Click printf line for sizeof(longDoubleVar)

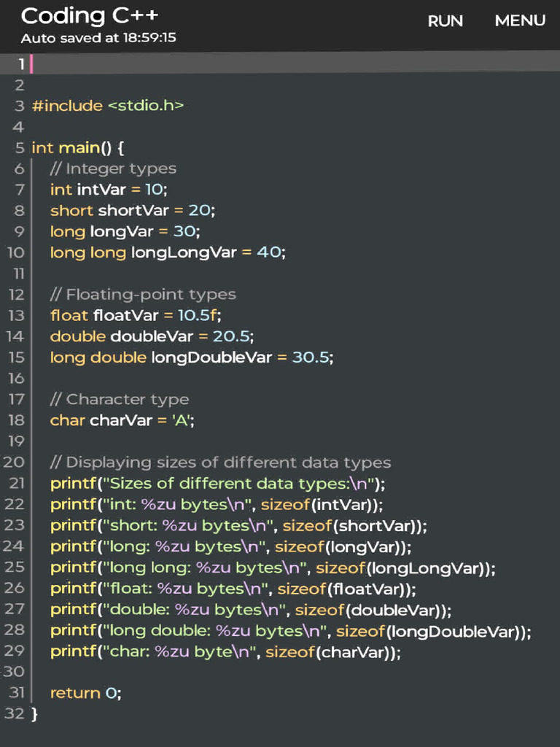point(290,630)
